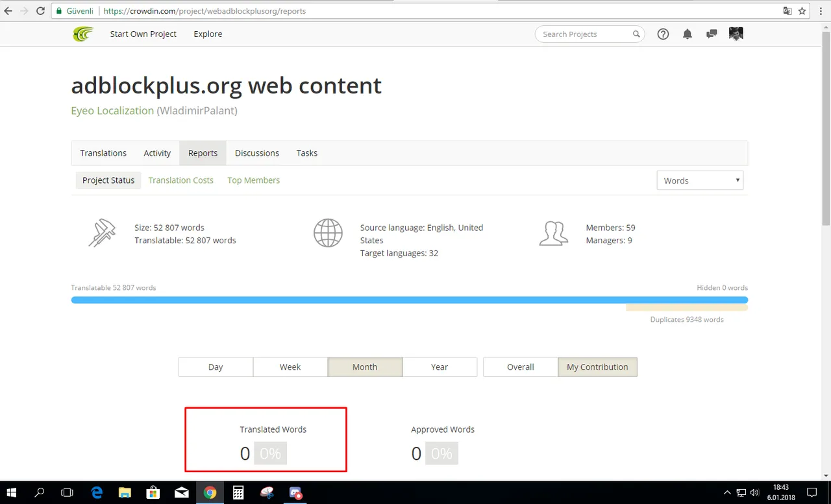Open the Tasks tab
The width and height of the screenshot is (831, 504).
point(307,153)
